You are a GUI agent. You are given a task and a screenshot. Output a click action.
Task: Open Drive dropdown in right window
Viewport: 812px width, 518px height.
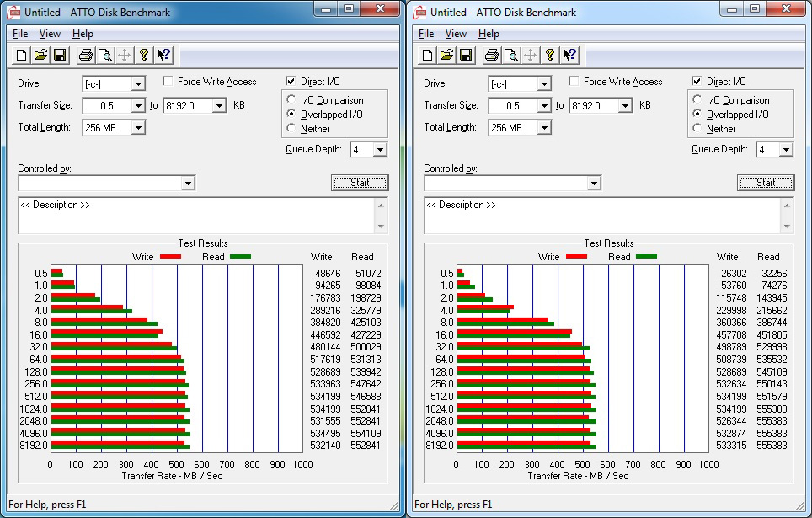544,84
